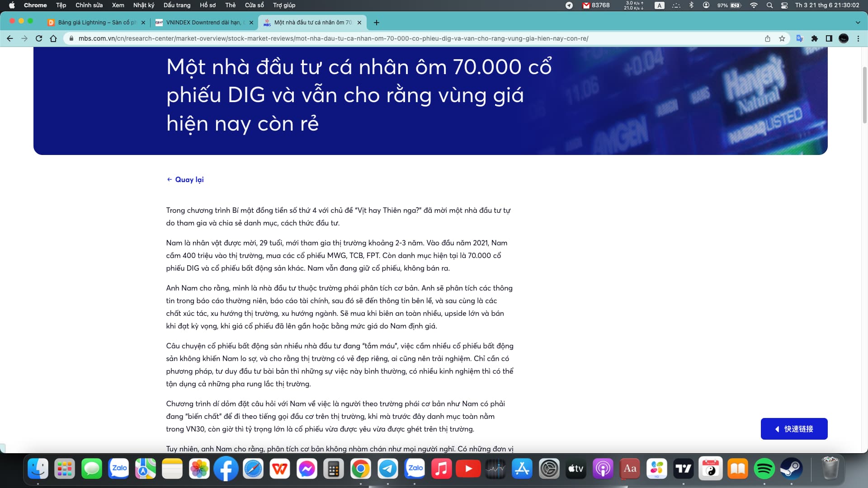
Task: Expand the 快速链接 quick links panel
Action: pyautogui.click(x=794, y=429)
